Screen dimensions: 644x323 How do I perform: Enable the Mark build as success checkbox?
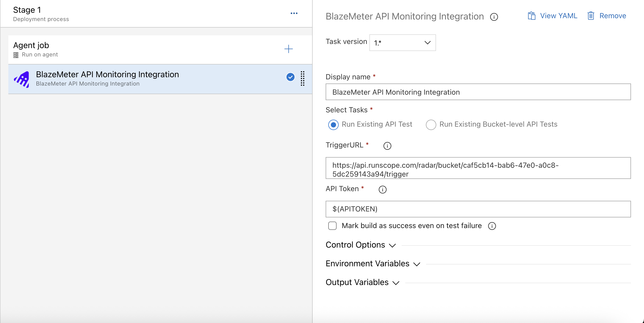pos(332,226)
